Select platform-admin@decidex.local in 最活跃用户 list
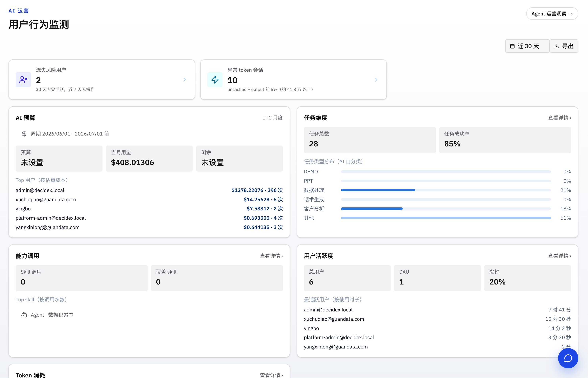588x378 pixels. click(x=339, y=338)
